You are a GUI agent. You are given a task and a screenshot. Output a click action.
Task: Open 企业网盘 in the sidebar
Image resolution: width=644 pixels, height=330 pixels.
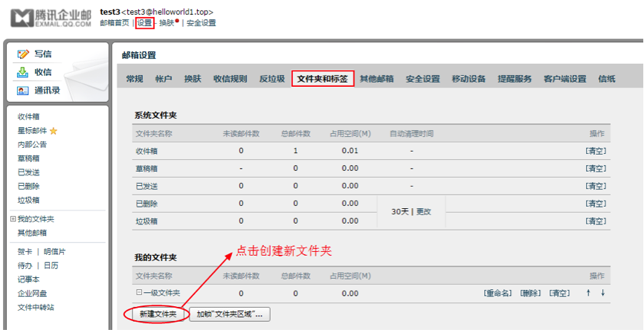[31, 293]
